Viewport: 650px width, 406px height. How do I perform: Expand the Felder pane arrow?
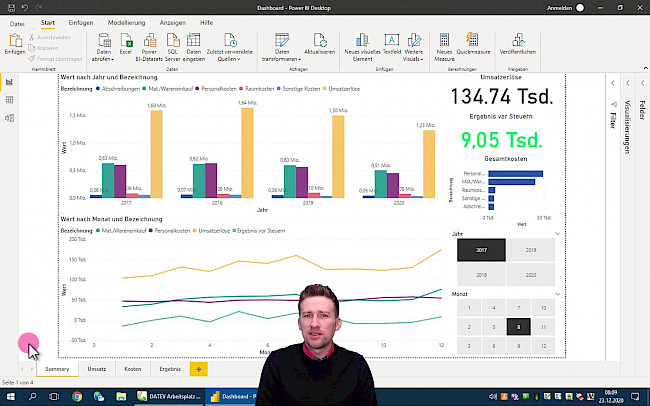643,83
